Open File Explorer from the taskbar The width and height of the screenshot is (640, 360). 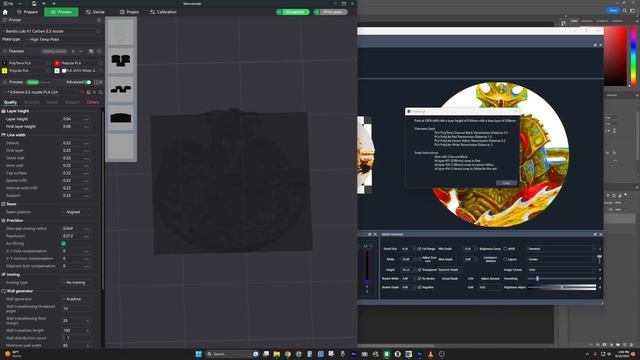pyautogui.click(x=277, y=354)
